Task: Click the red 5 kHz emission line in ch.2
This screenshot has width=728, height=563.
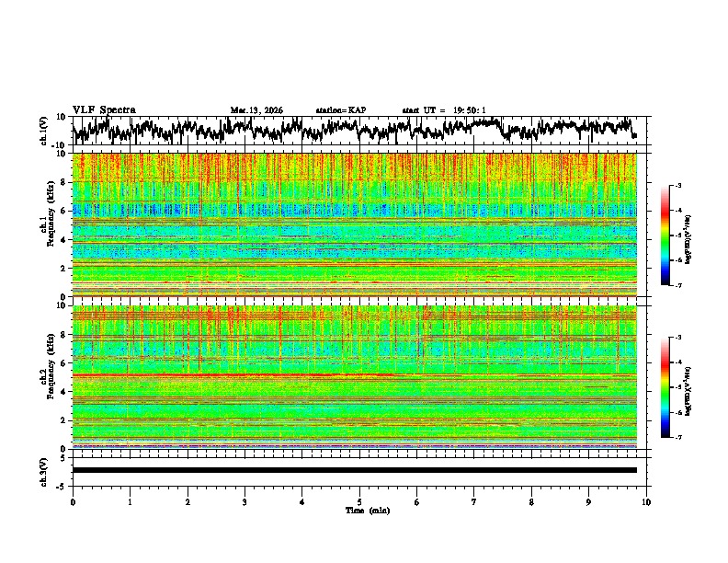Action: (233, 374)
